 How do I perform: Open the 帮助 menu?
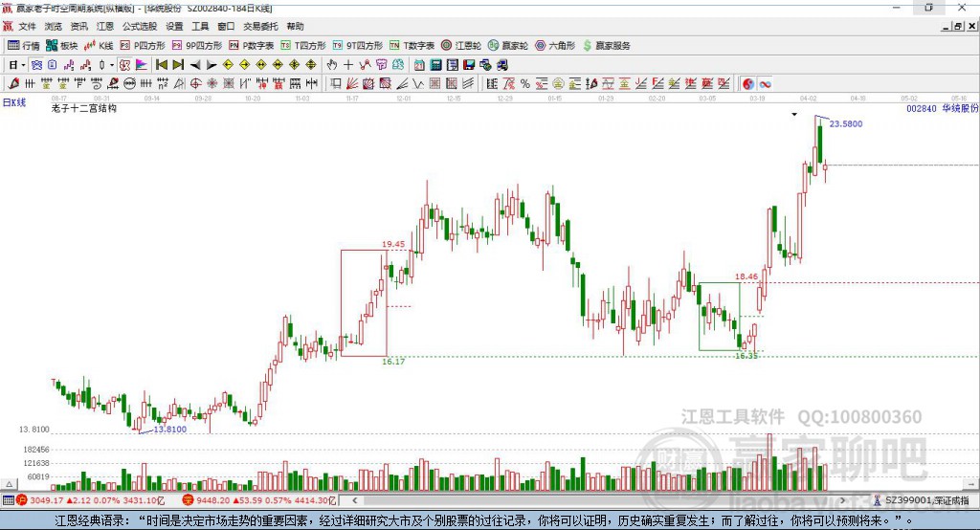pos(295,26)
